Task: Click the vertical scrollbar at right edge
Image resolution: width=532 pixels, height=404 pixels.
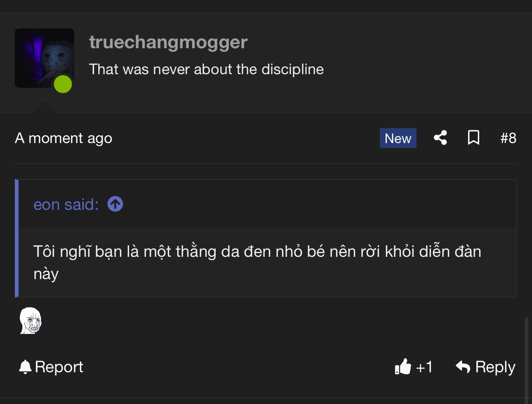Action: tap(526, 360)
